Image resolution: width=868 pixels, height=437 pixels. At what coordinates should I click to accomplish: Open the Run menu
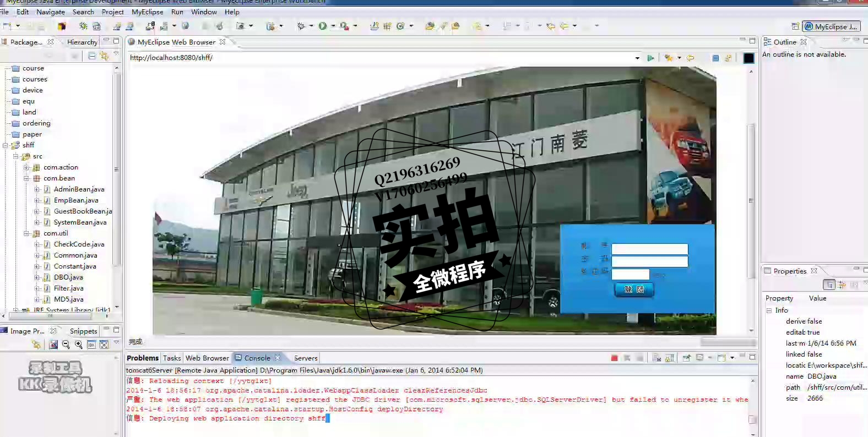177,12
